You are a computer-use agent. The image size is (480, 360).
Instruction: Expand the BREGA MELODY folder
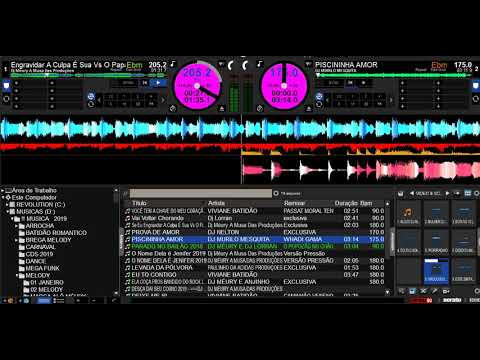coord(16,240)
